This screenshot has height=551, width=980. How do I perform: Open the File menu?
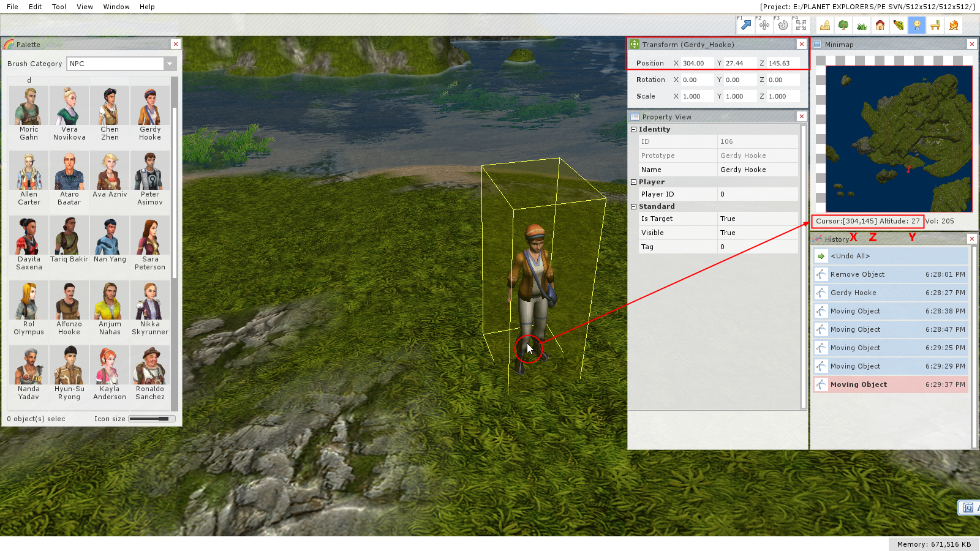click(12, 7)
